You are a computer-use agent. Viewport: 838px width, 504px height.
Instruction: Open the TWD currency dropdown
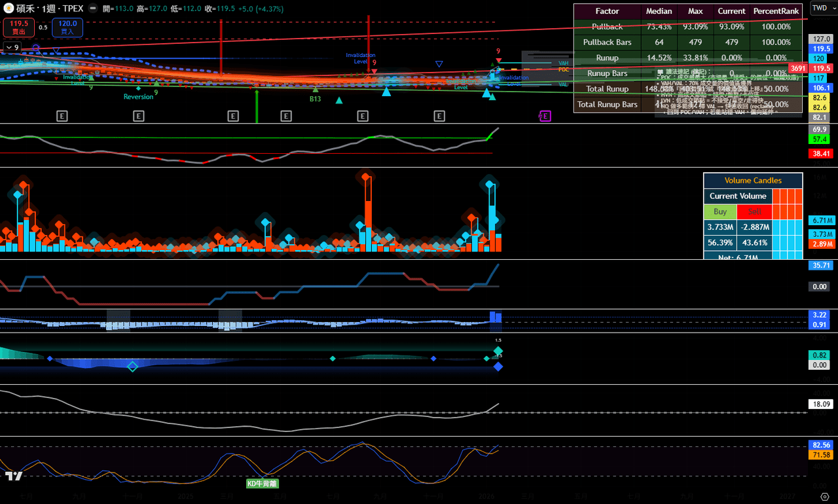(x=823, y=9)
